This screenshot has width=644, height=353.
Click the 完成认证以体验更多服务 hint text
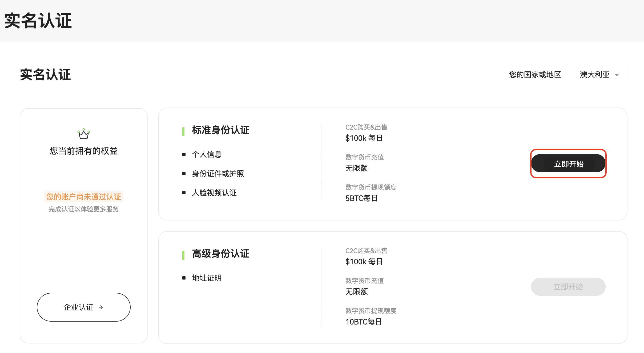click(84, 209)
